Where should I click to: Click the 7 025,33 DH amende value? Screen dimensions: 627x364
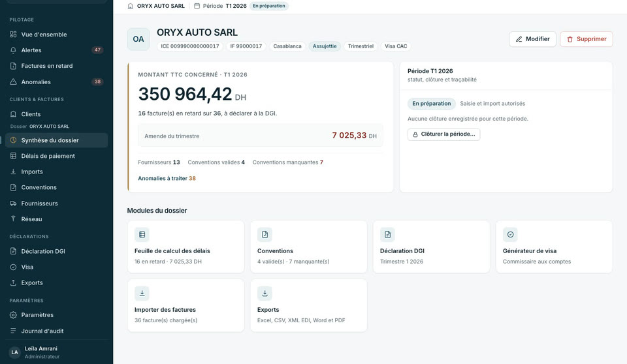click(354, 136)
